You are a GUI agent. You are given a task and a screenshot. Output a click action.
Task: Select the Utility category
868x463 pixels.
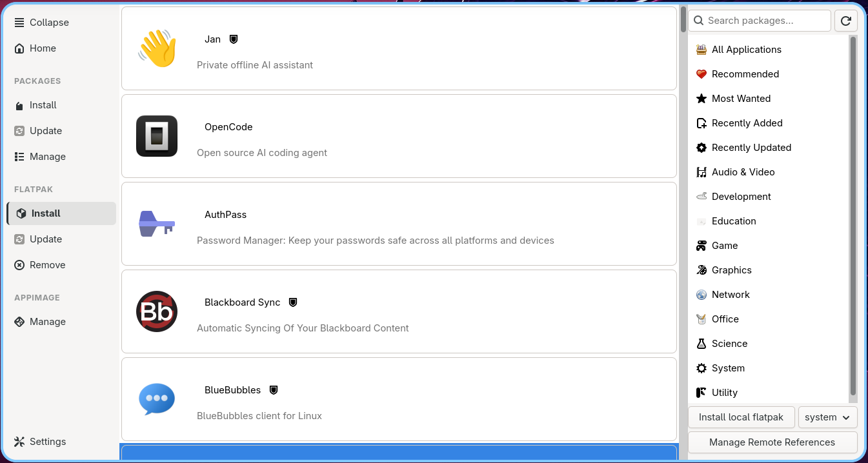coord(768,392)
